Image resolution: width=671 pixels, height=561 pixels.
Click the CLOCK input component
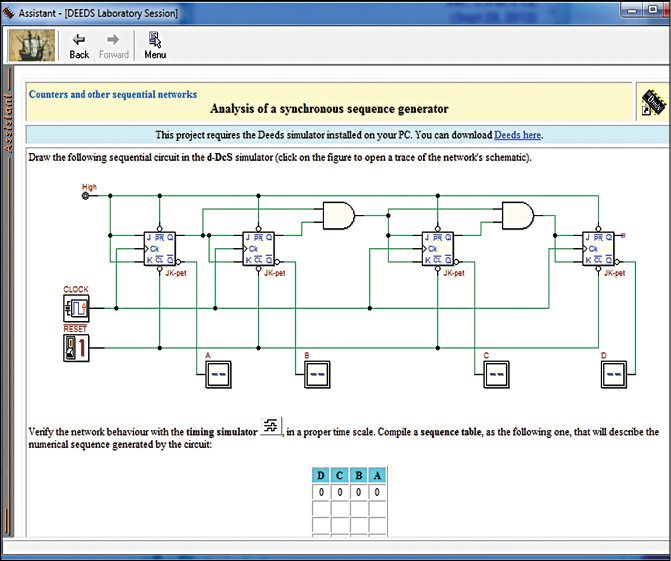(x=77, y=308)
